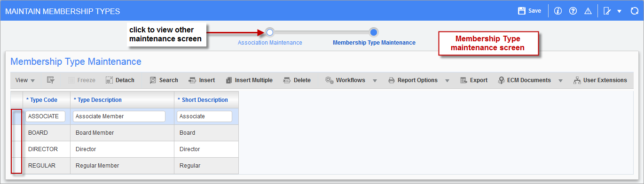Expand the ECM Documents dropdown arrow

(560, 80)
